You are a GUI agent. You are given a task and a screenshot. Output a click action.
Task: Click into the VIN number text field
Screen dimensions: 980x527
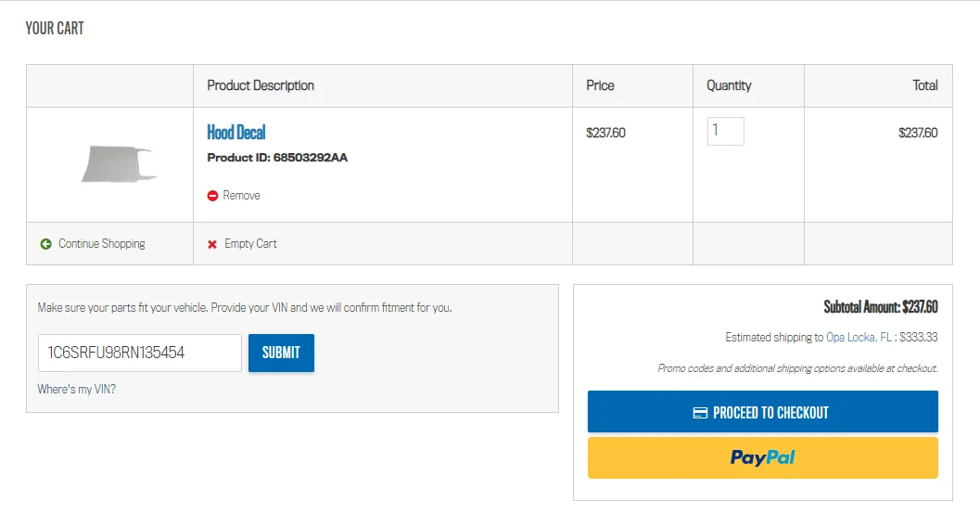tap(140, 353)
